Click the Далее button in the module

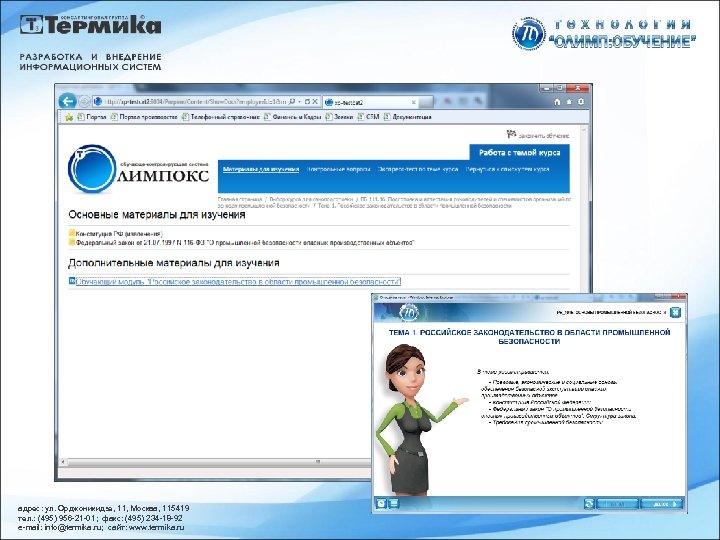tap(662, 504)
